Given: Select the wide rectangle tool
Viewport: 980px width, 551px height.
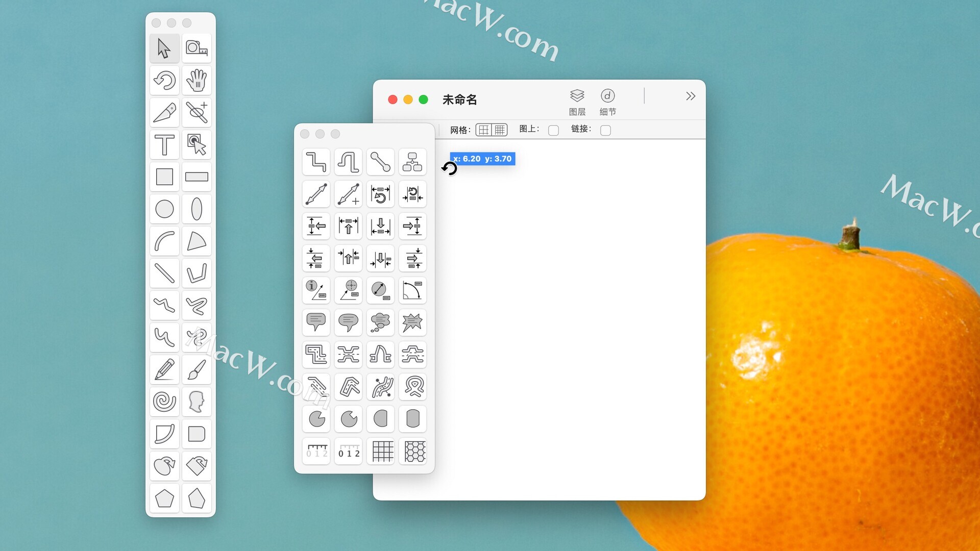Looking at the screenshot, I should pos(197,177).
